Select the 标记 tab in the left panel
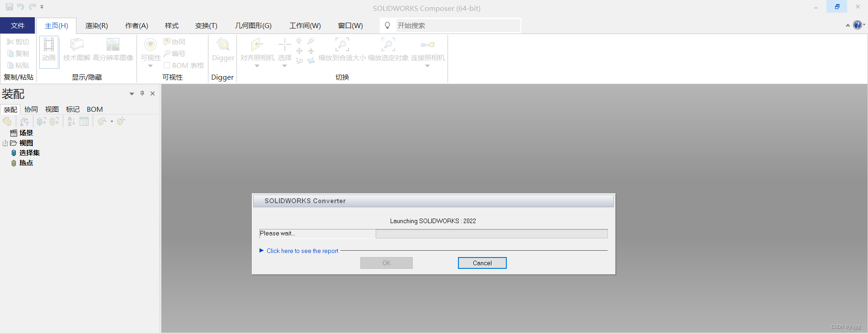868x334 pixels. pos(73,110)
